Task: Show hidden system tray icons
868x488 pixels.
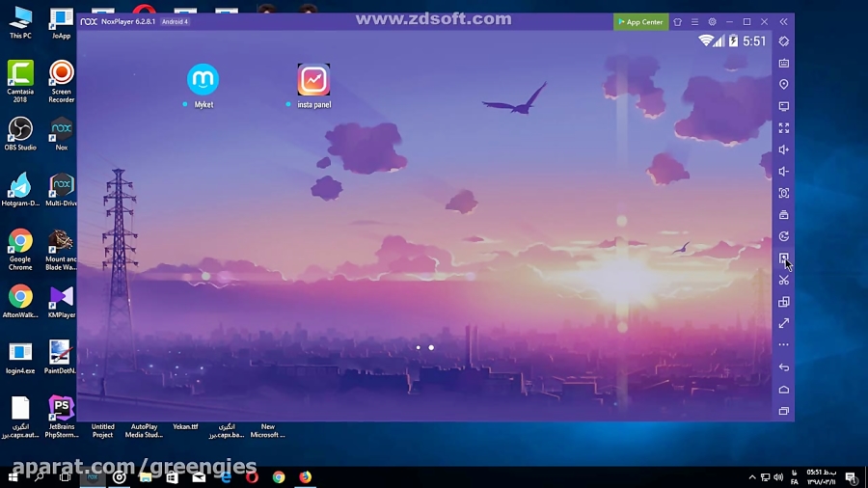Action: click(x=751, y=477)
